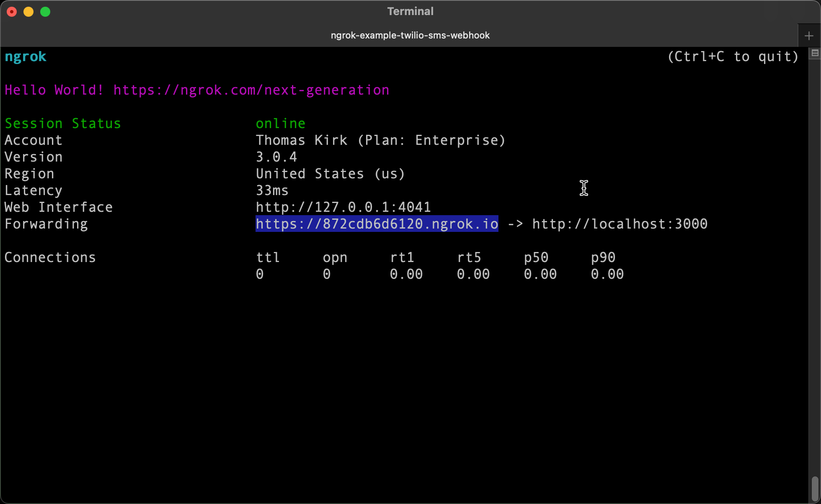Click the 'rt1' column header
The image size is (821, 504).
[x=402, y=257]
